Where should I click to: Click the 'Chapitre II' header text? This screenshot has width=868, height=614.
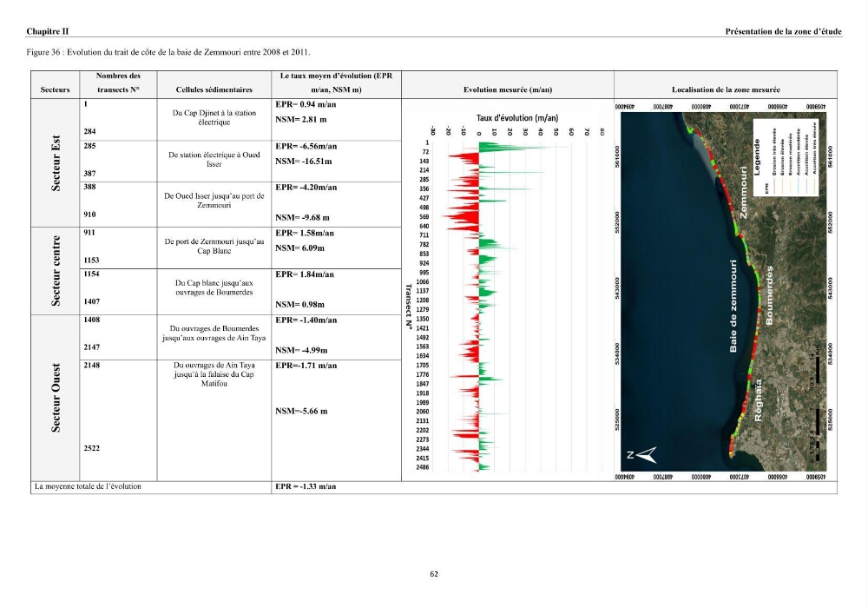coord(48,31)
